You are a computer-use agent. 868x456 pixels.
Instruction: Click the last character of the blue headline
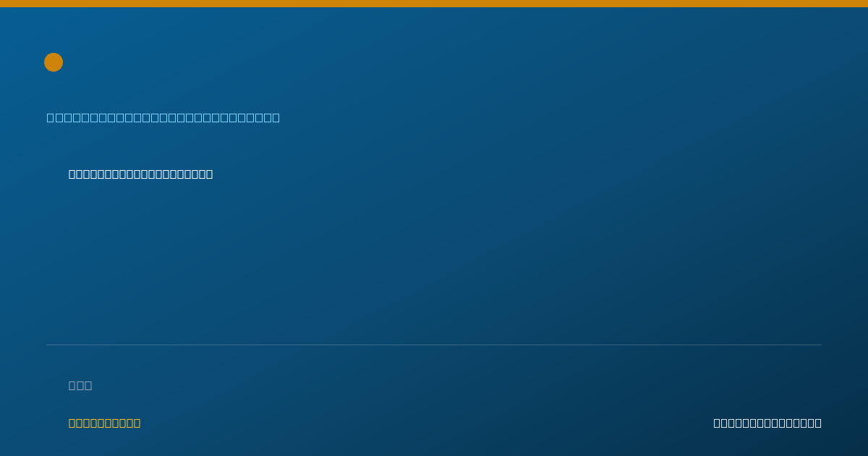276,118
